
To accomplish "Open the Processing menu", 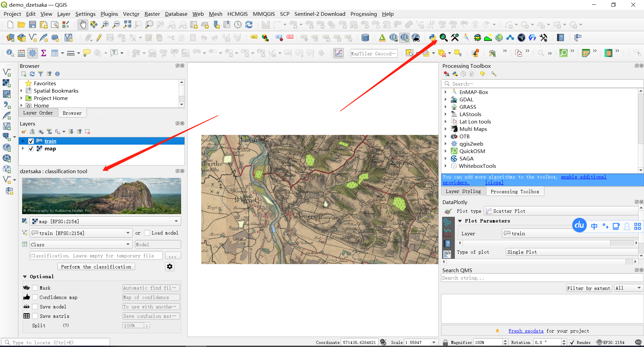I will (x=364, y=14).
